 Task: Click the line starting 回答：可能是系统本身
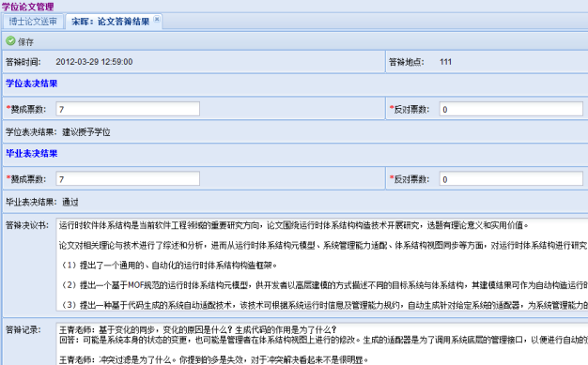click(323, 340)
